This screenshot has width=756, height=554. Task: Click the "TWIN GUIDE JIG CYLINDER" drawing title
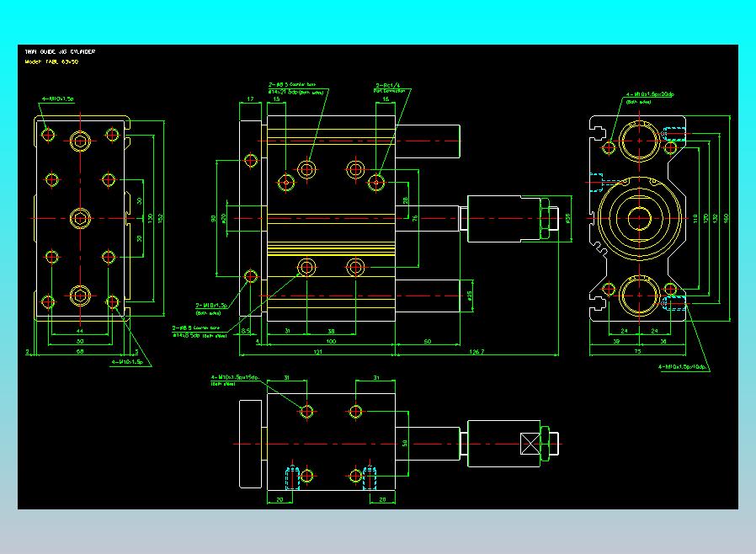tap(61, 51)
